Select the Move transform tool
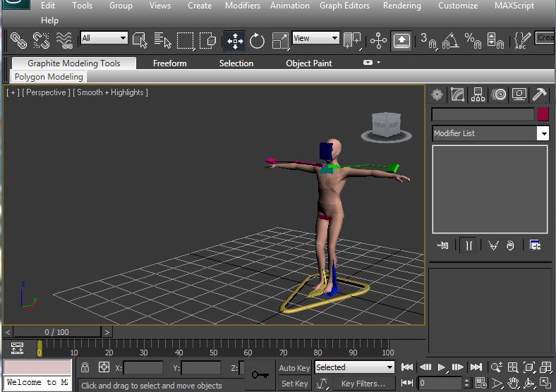Screen dimensions: 556x392 coord(235,40)
